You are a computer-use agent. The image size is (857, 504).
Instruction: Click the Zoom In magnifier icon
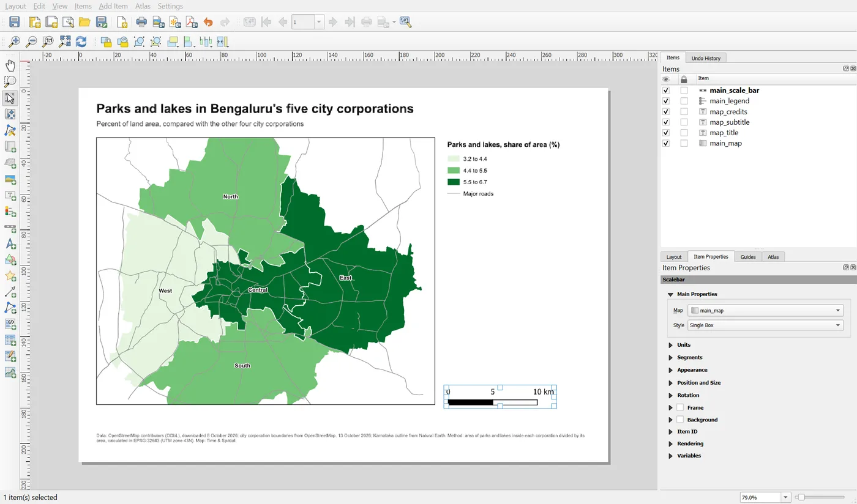(13, 42)
